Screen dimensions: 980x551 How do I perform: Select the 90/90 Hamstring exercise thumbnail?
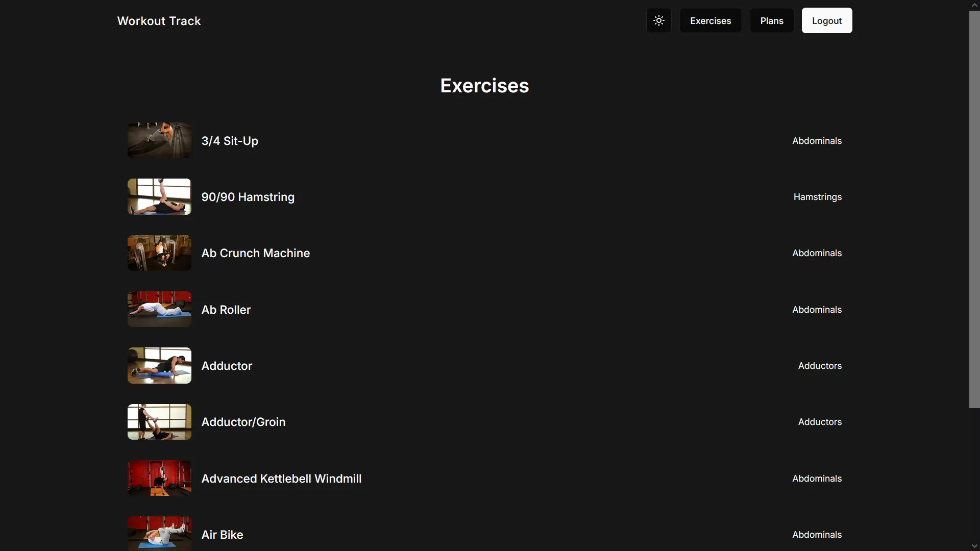coord(159,196)
